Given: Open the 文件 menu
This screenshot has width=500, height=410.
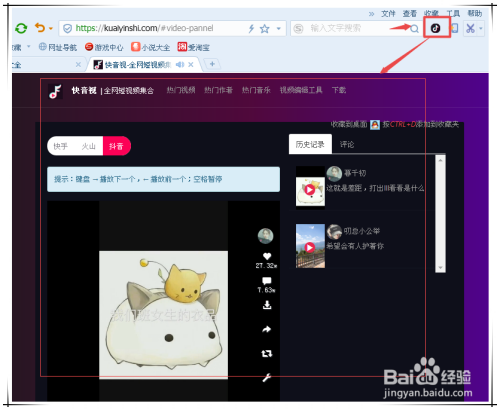Looking at the screenshot, I should 388,14.
